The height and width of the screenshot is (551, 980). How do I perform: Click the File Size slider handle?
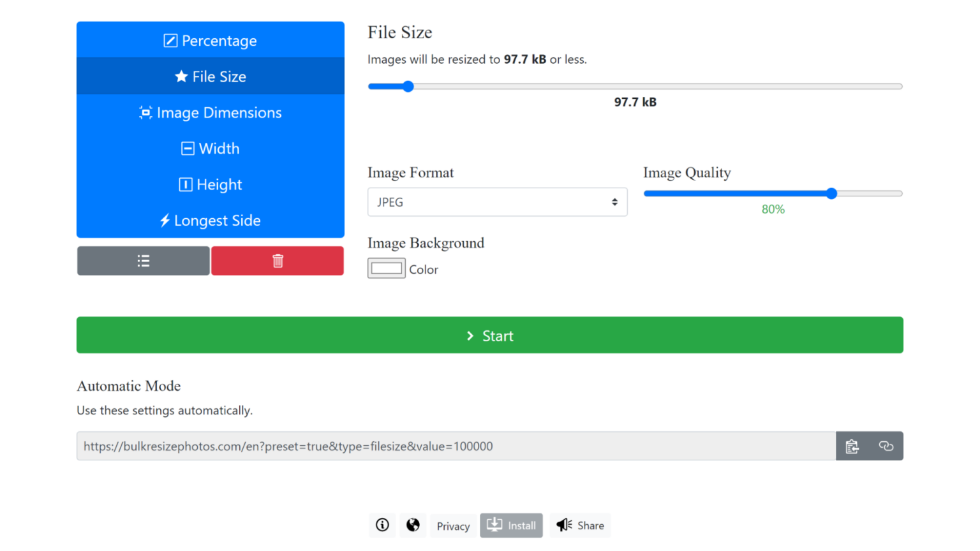coord(408,85)
